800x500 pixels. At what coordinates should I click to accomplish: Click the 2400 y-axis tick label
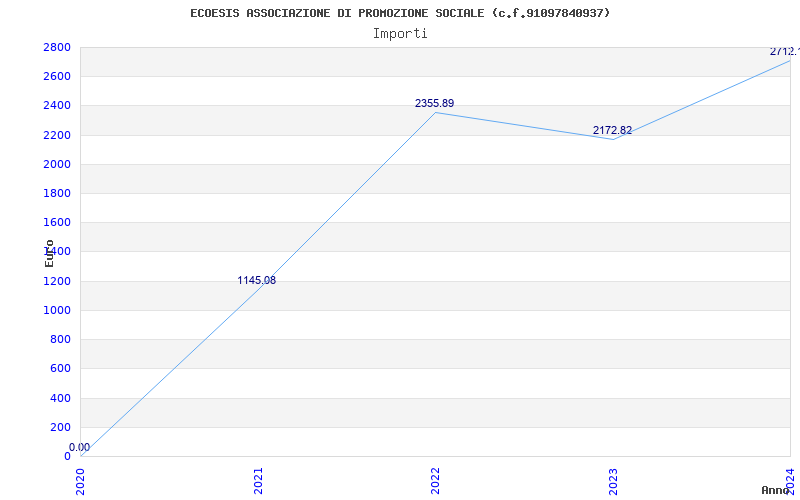[57, 106]
